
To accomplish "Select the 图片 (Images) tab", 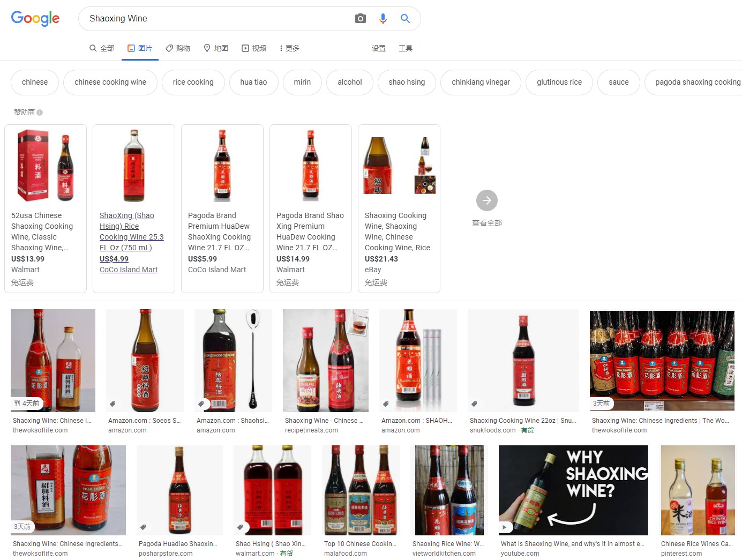I will (x=140, y=48).
